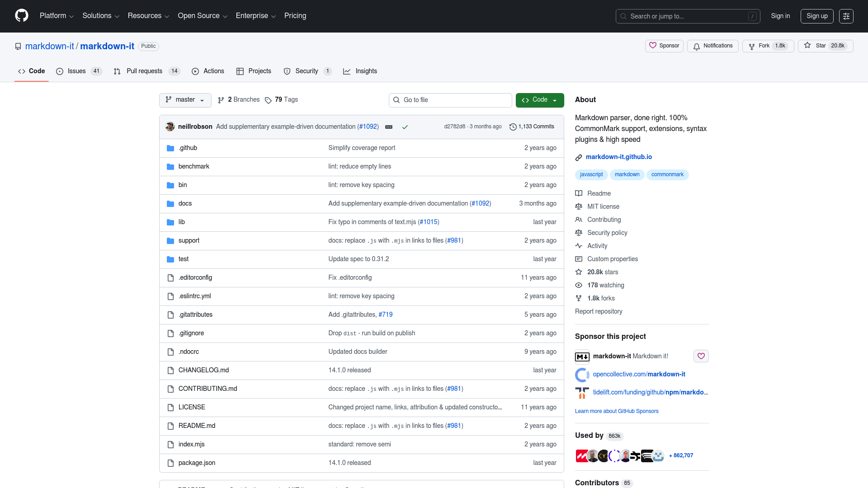Expand the Resources dropdown
This screenshot has height=488, width=868.
[148, 16]
